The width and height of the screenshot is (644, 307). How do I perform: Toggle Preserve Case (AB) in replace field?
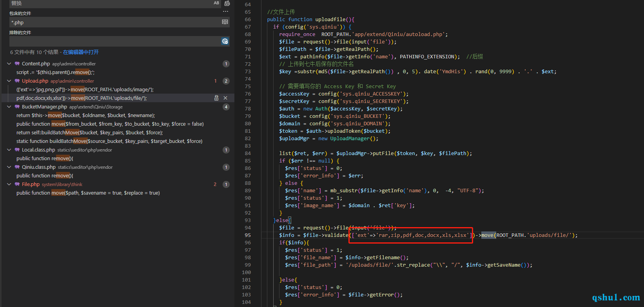(216, 3)
